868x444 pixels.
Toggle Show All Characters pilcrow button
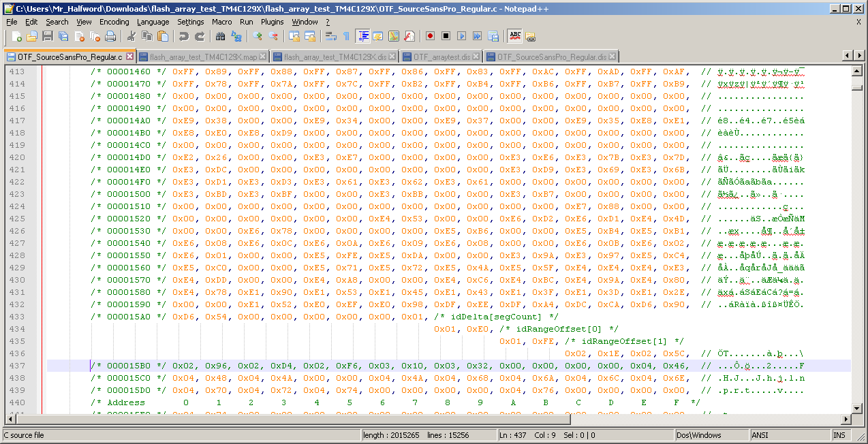346,36
